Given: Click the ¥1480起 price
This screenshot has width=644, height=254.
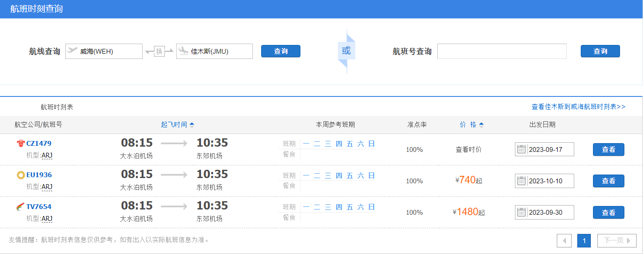Looking at the screenshot, I should [469, 212].
